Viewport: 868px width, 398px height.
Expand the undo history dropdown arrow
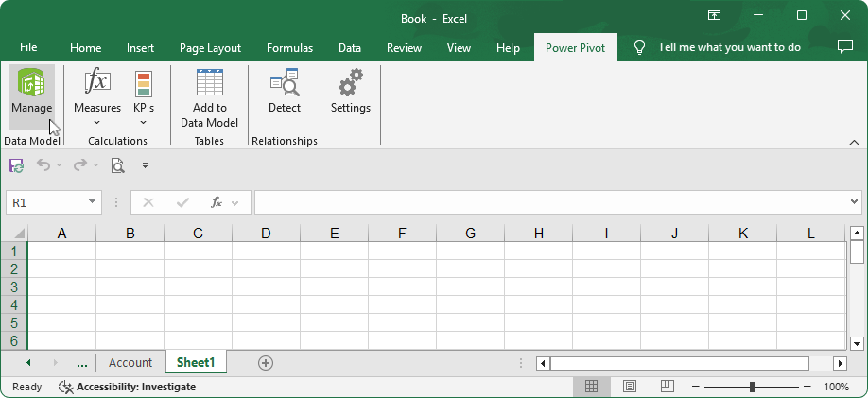point(60,164)
